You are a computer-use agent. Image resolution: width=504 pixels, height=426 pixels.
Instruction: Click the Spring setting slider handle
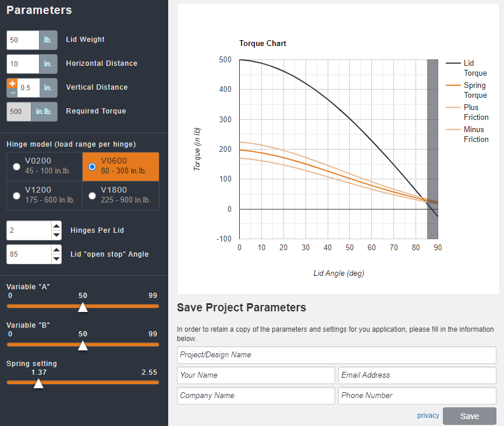pos(38,384)
